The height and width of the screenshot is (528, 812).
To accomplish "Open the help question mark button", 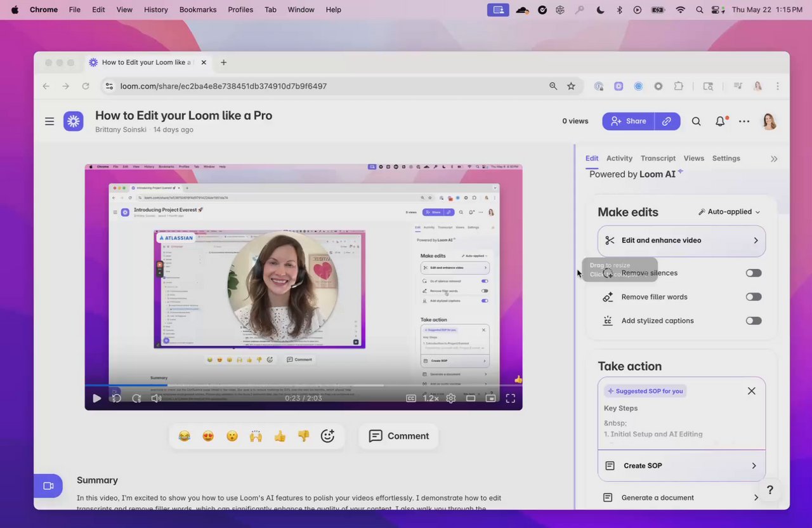I will click(769, 490).
